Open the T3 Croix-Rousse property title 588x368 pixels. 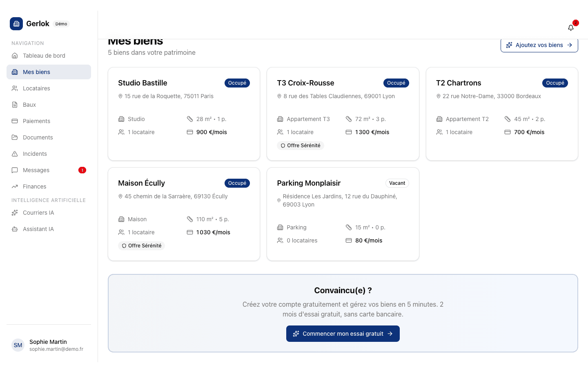click(x=305, y=83)
